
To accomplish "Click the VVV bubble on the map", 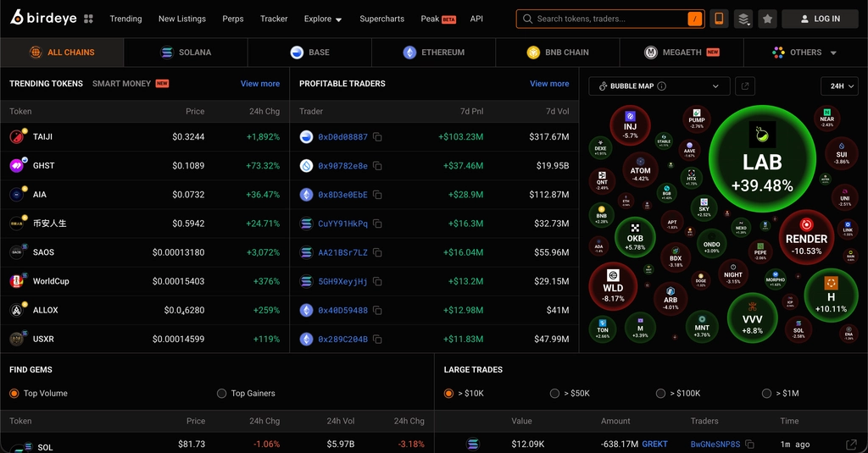I will pyautogui.click(x=753, y=318).
